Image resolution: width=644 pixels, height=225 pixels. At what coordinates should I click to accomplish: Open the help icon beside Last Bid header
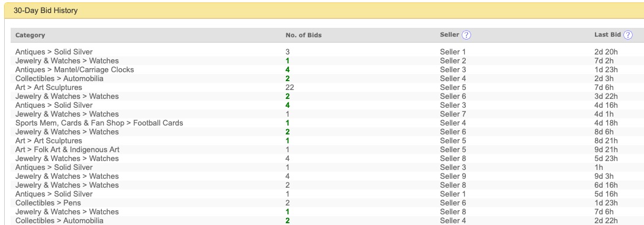(628, 36)
